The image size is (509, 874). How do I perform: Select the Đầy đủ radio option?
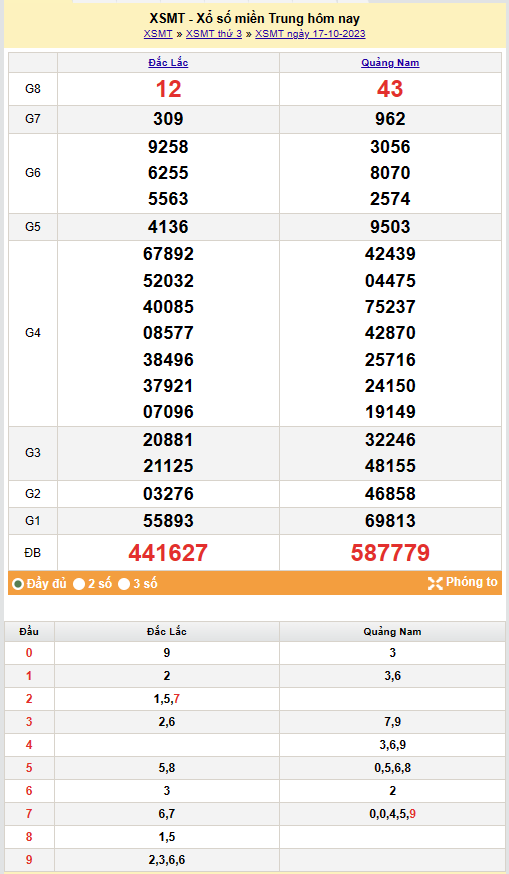tap(18, 584)
